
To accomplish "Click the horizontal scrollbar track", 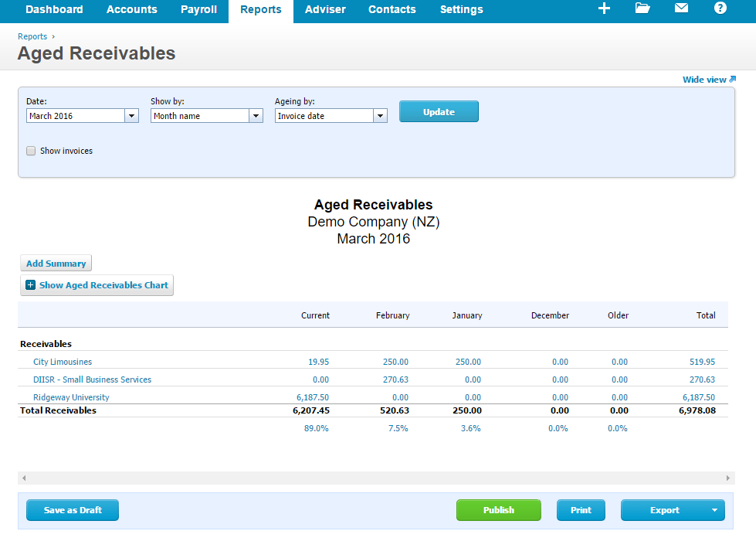I will (376, 478).
